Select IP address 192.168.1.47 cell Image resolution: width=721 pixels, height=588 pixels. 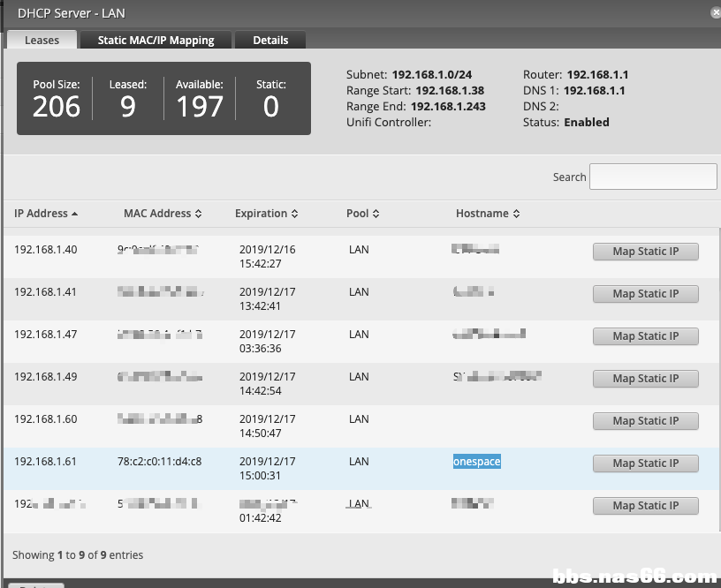tap(45, 334)
